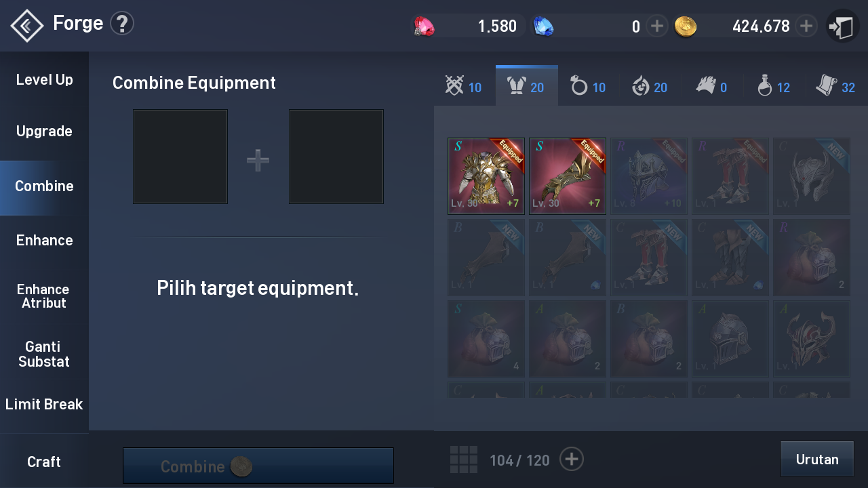Expand inventory capacity with the plus button

[x=572, y=460]
